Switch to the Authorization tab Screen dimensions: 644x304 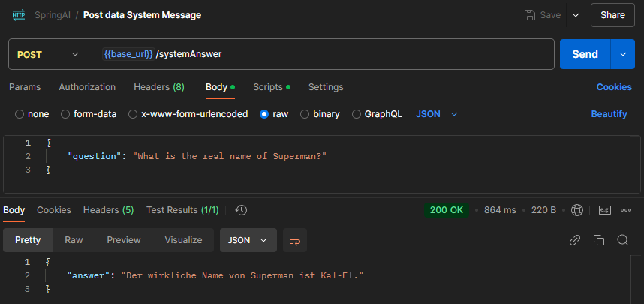coord(87,87)
